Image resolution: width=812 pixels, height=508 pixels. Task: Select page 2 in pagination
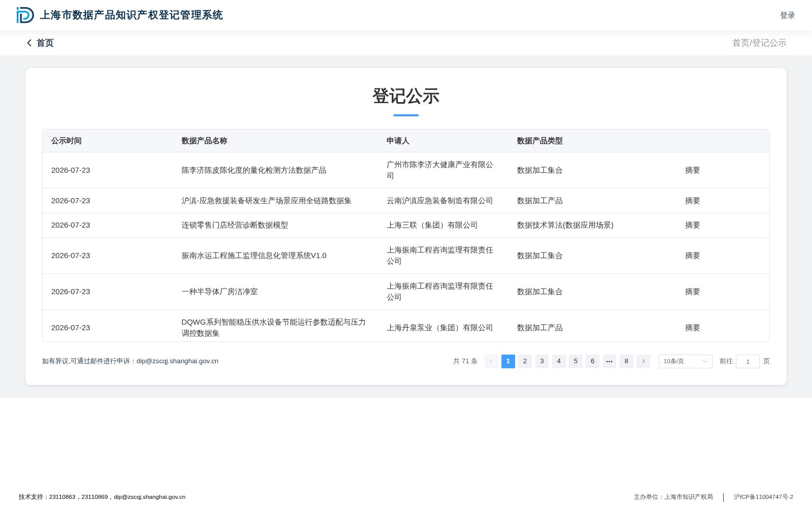coord(525,361)
